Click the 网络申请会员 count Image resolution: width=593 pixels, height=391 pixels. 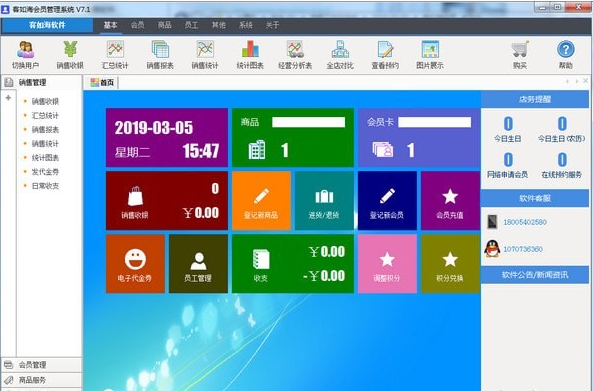508,160
